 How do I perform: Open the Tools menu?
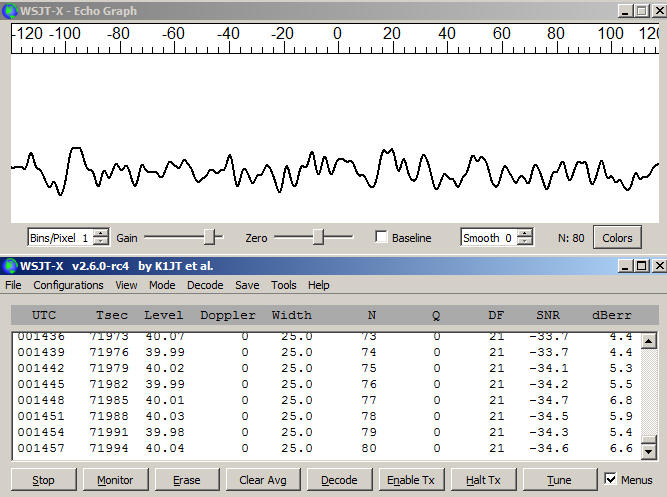pos(284,285)
